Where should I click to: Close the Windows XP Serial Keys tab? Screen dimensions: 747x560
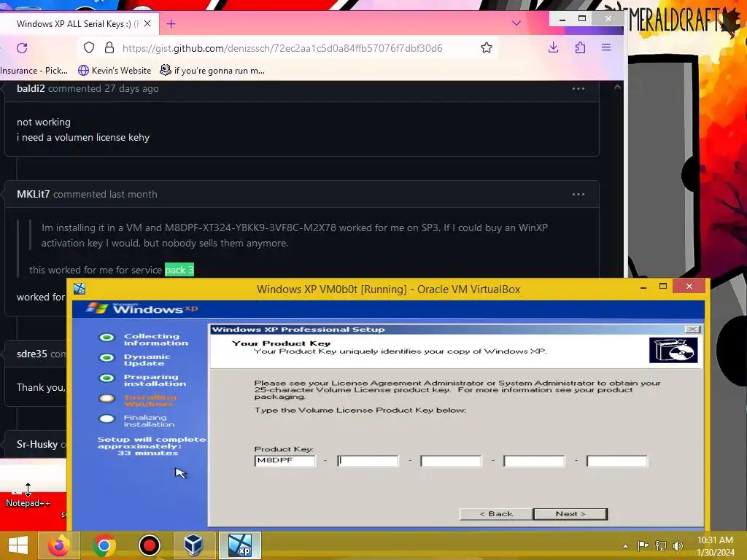(147, 23)
